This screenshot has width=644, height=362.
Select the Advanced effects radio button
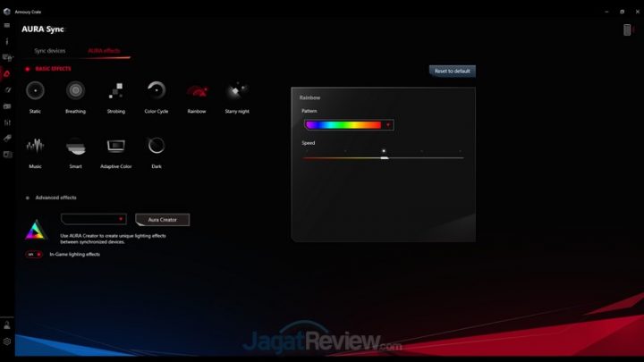tap(28, 197)
